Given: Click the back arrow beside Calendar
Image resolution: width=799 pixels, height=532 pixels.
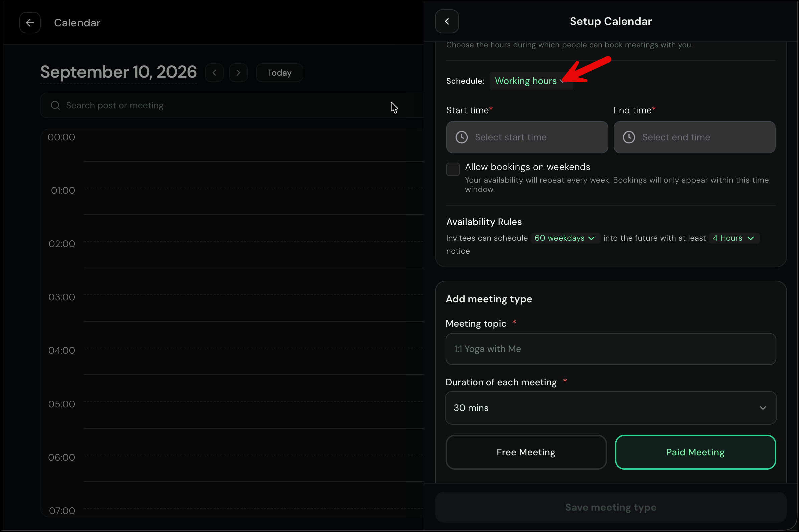Looking at the screenshot, I should coord(30,23).
